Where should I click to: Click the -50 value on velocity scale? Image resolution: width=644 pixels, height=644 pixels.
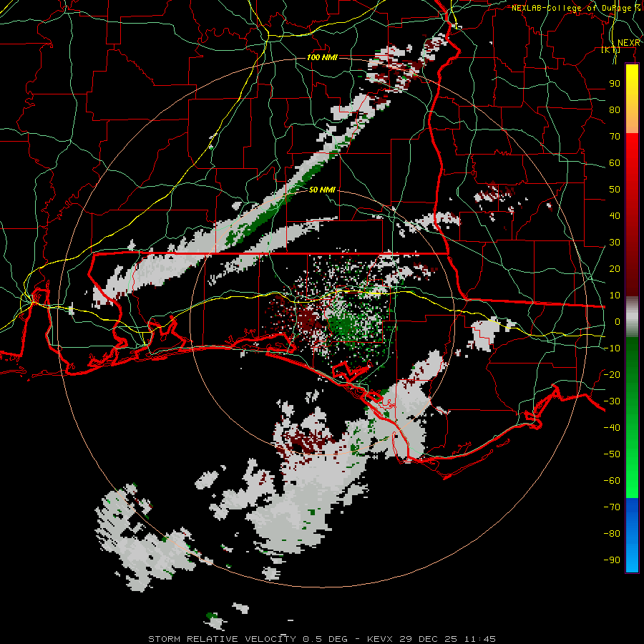[x=612, y=454]
